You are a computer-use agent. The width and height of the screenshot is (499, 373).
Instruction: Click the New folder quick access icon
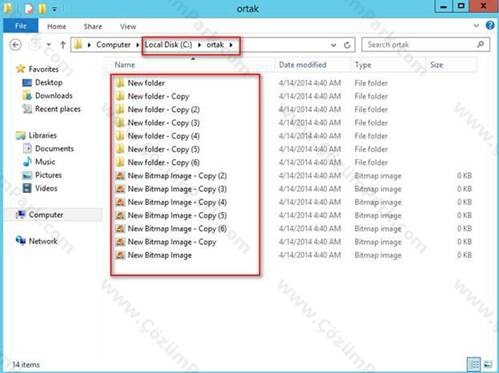(x=42, y=9)
